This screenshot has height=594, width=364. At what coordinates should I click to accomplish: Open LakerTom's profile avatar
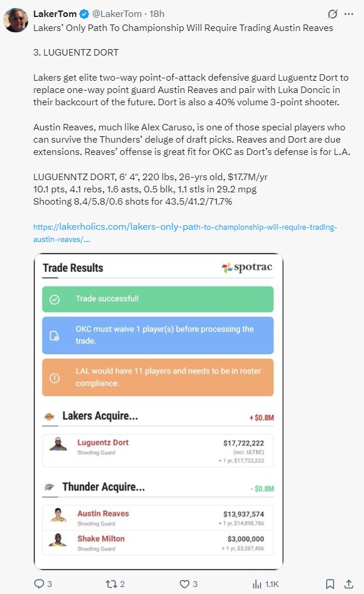pyautogui.click(x=16, y=20)
